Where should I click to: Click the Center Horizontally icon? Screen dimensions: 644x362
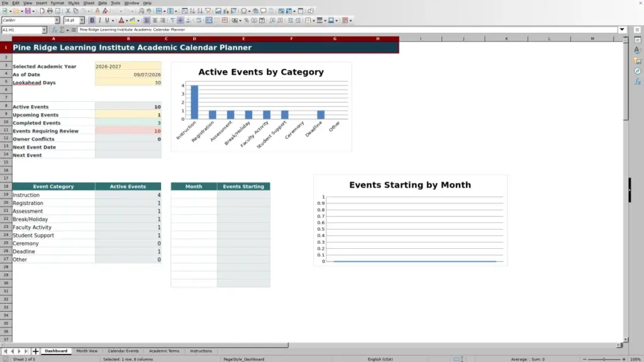(x=155, y=20)
